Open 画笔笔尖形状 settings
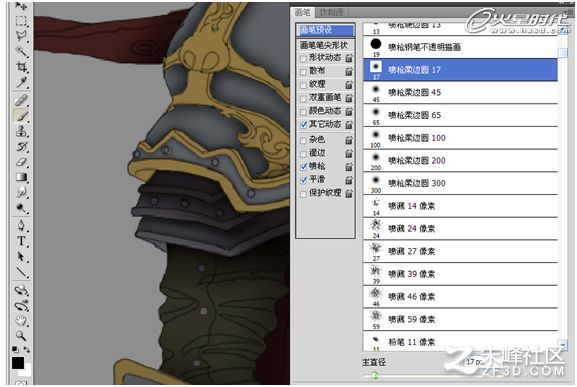Viewport: 577px width, 387px height. 324,45
